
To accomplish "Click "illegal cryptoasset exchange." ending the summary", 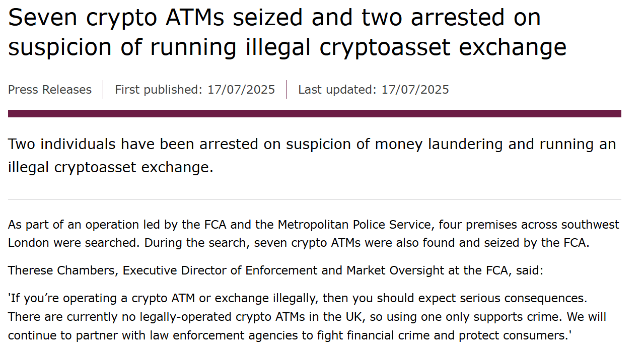I will (x=111, y=167).
